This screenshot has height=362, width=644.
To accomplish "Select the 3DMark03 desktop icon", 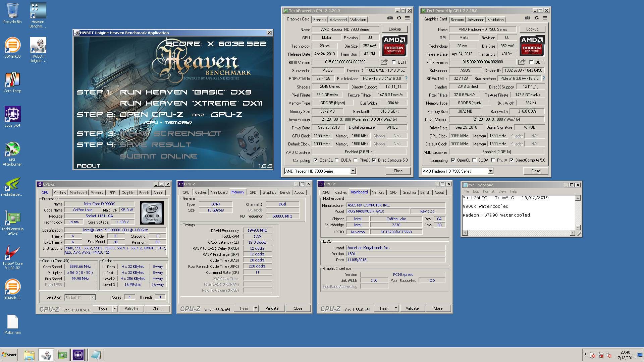I will (x=12, y=48).
